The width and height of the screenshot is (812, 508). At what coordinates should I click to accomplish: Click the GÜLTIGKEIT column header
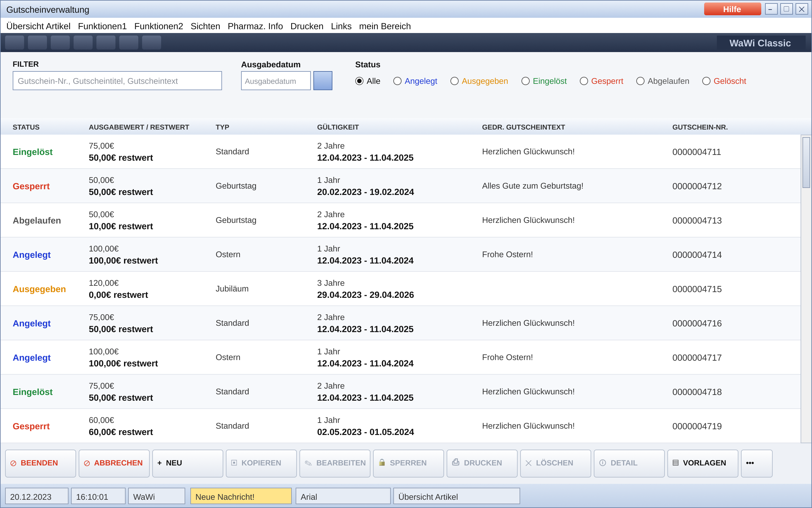[x=338, y=127]
